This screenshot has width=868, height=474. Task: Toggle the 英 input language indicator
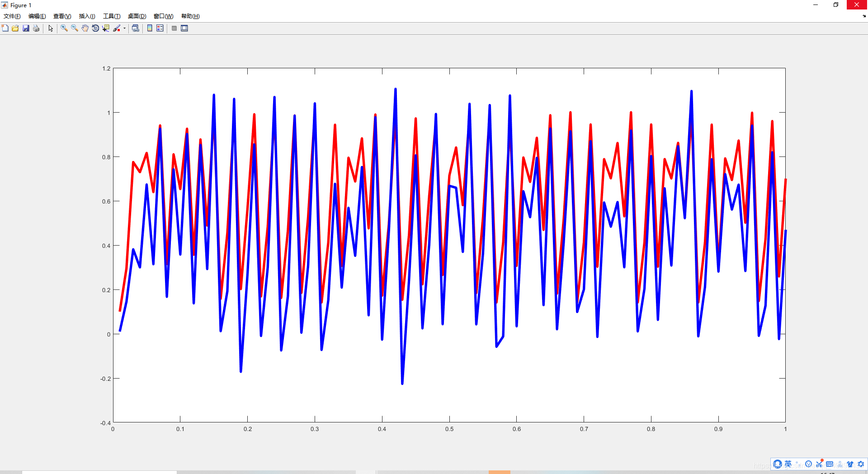click(788, 464)
